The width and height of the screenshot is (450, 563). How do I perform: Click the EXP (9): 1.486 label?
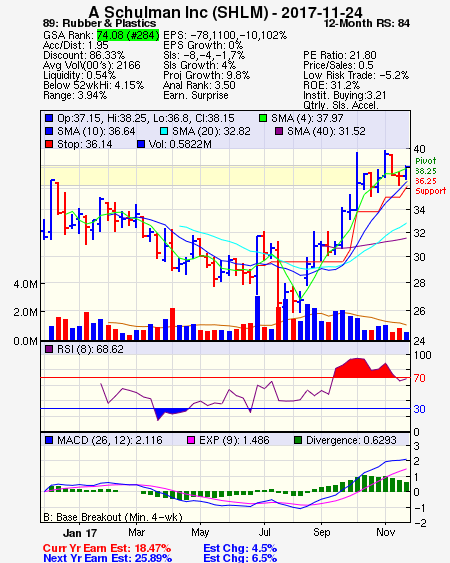click(x=234, y=440)
